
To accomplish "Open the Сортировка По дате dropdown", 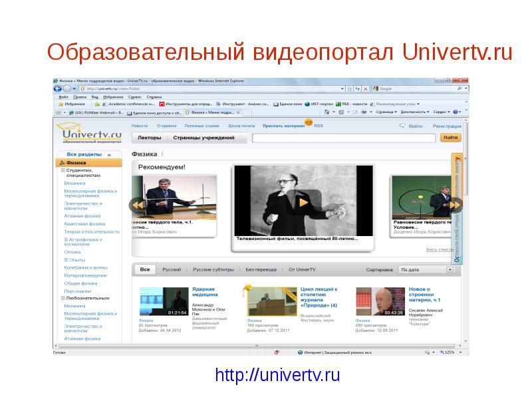I will tap(450, 270).
